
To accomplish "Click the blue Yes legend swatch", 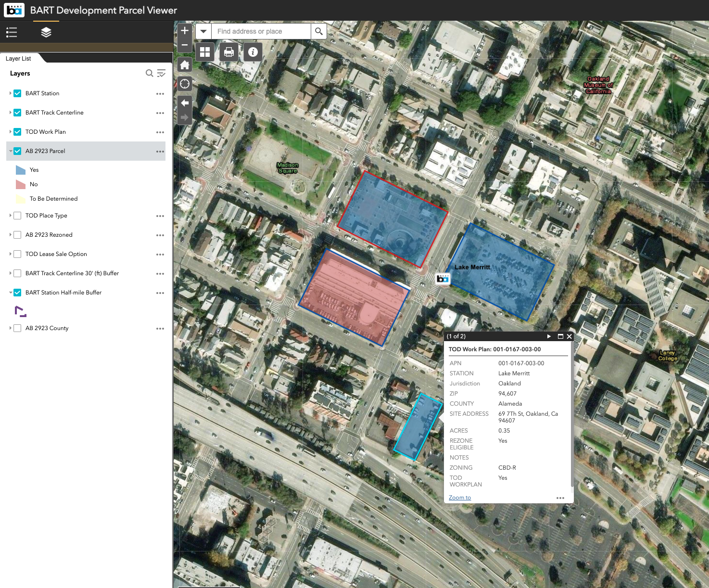I will pyautogui.click(x=21, y=170).
